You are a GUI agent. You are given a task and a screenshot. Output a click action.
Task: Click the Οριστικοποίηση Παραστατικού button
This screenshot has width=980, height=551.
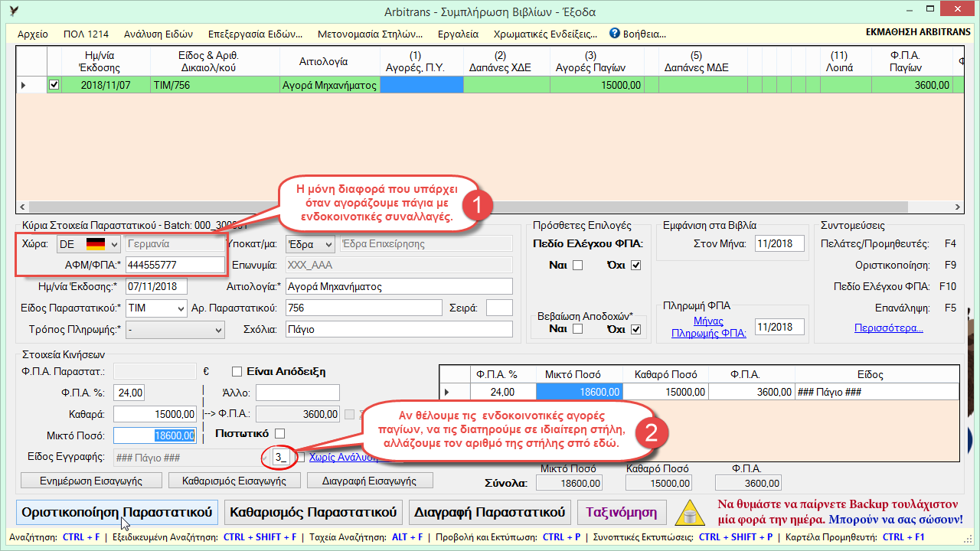pyautogui.click(x=118, y=511)
